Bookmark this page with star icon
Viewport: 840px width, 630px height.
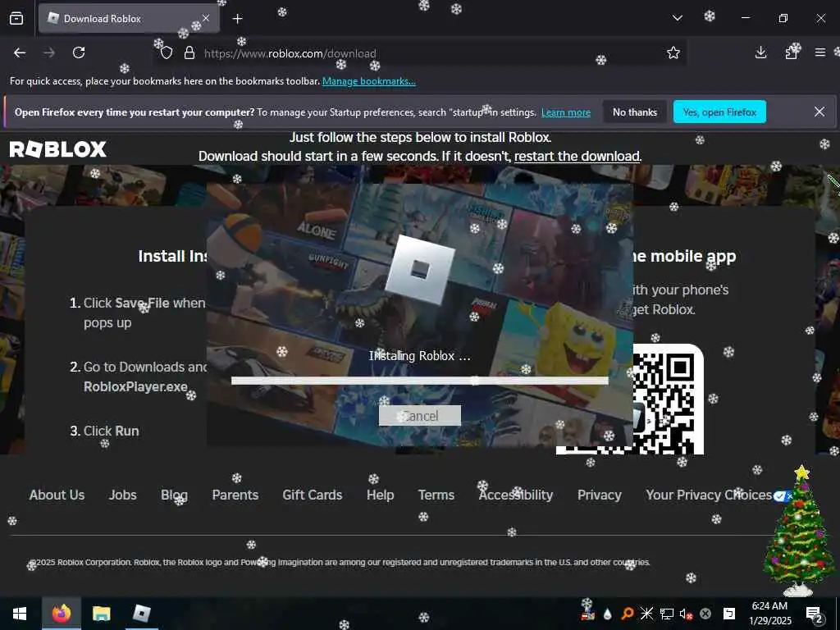coord(673,52)
